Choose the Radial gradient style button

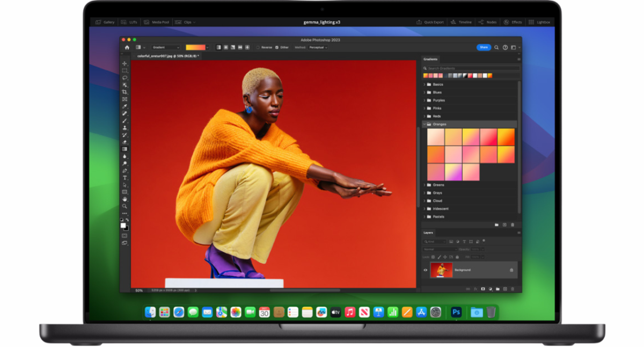click(x=226, y=47)
